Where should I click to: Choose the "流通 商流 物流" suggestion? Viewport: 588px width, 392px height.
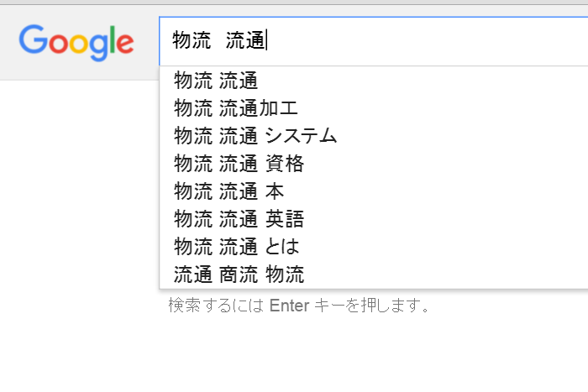[x=239, y=274]
